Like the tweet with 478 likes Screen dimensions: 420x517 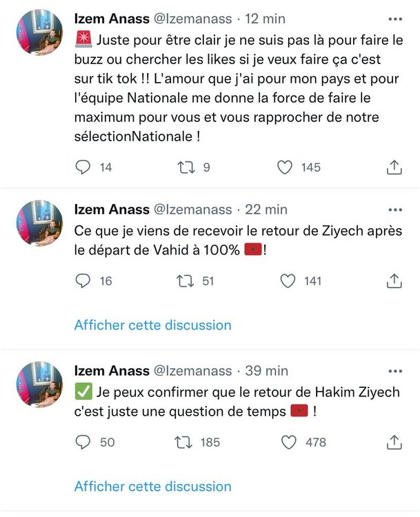289,442
